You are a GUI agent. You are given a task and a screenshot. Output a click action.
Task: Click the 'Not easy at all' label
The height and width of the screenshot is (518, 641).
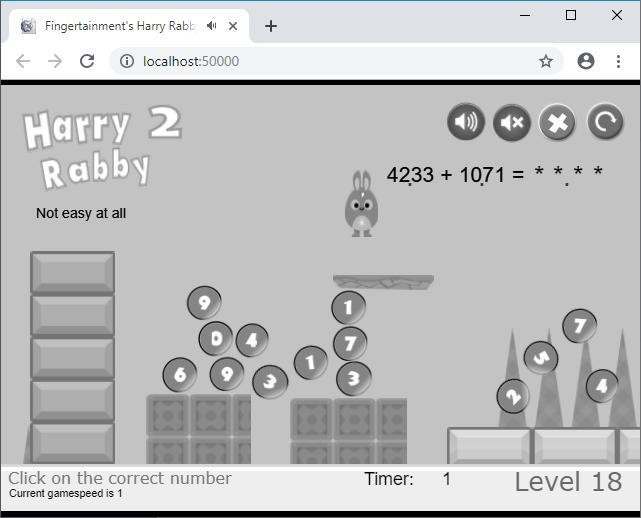click(81, 213)
